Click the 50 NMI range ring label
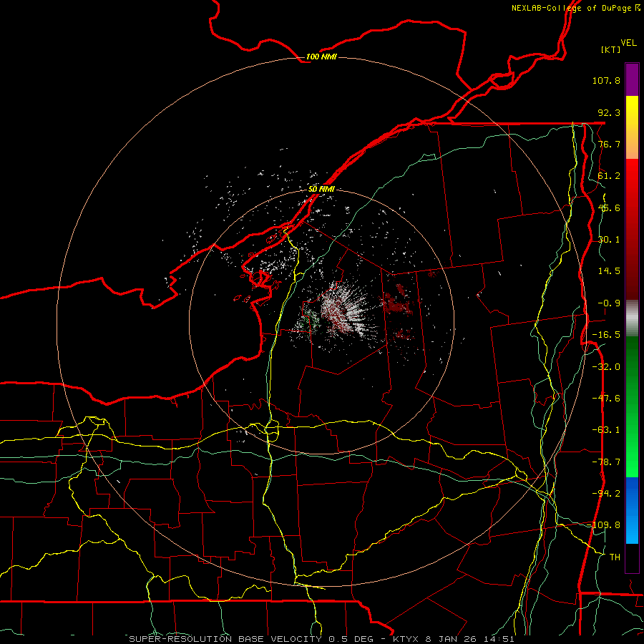 [x=321, y=189]
